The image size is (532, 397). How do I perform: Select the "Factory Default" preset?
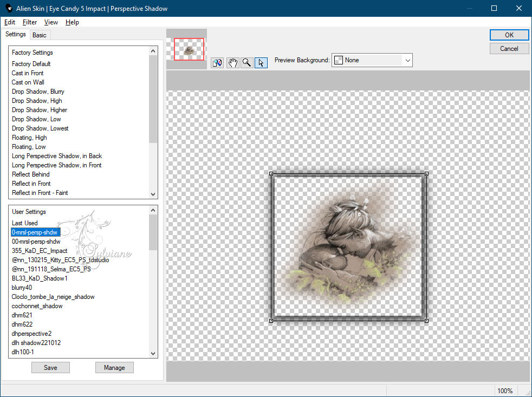pos(31,64)
